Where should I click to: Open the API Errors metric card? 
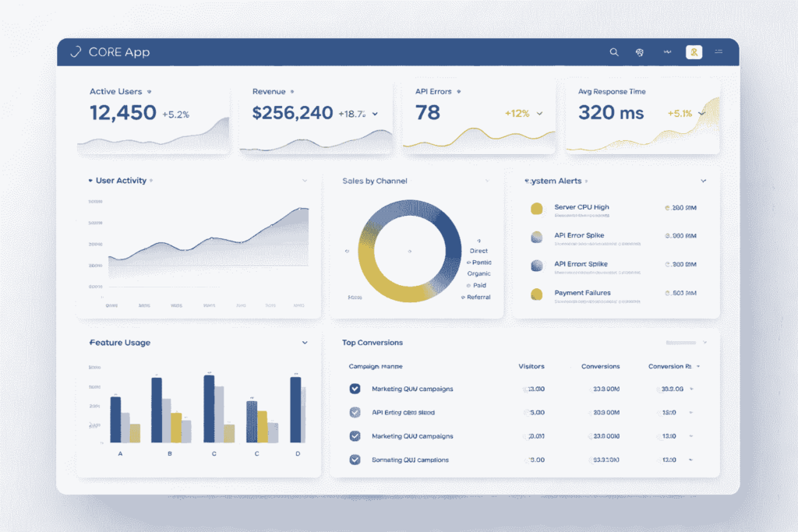(x=478, y=113)
